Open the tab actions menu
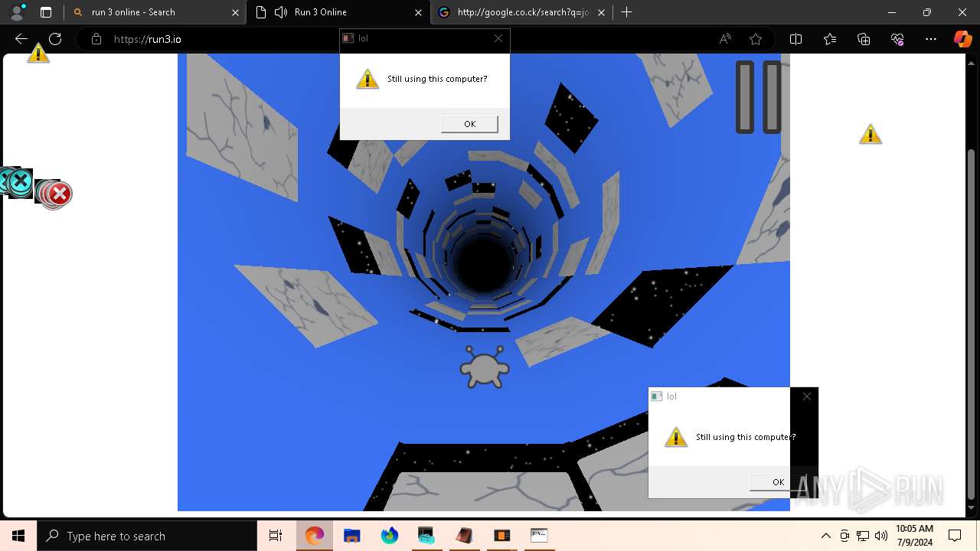980x551 pixels. [x=46, y=12]
